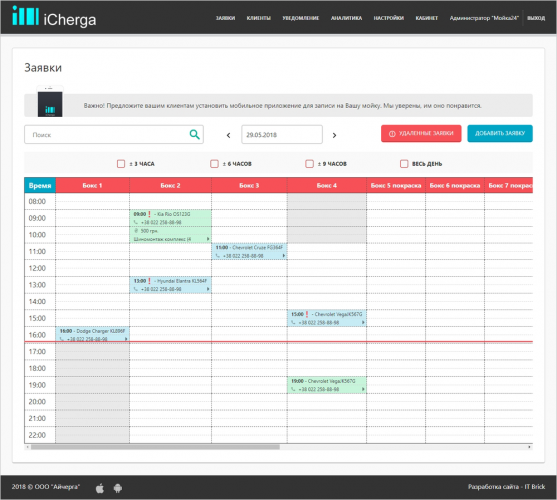Click phone icon in 15:00 Chevrolet booking
The image size is (557, 500).
click(x=293, y=323)
